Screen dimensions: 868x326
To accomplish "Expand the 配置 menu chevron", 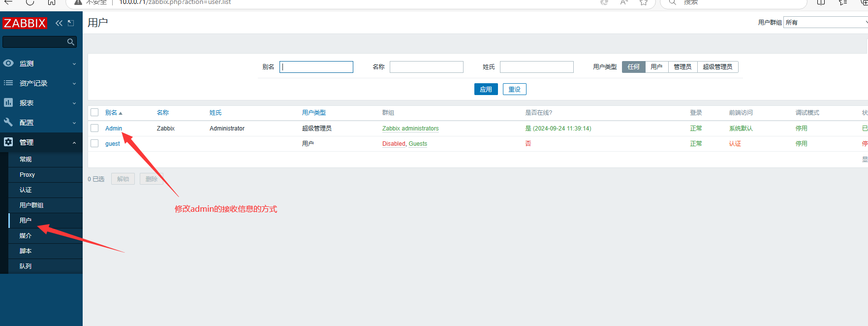I will (74, 123).
